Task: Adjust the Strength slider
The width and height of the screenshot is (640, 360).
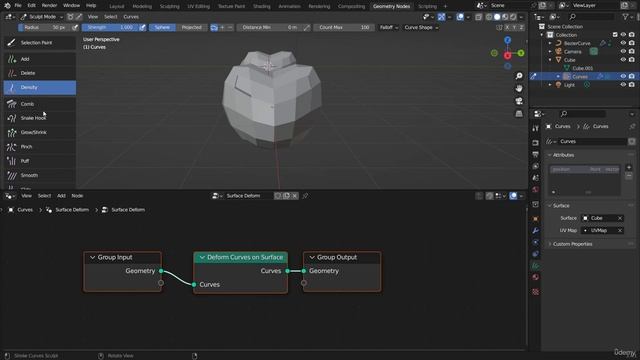Action: (110, 27)
